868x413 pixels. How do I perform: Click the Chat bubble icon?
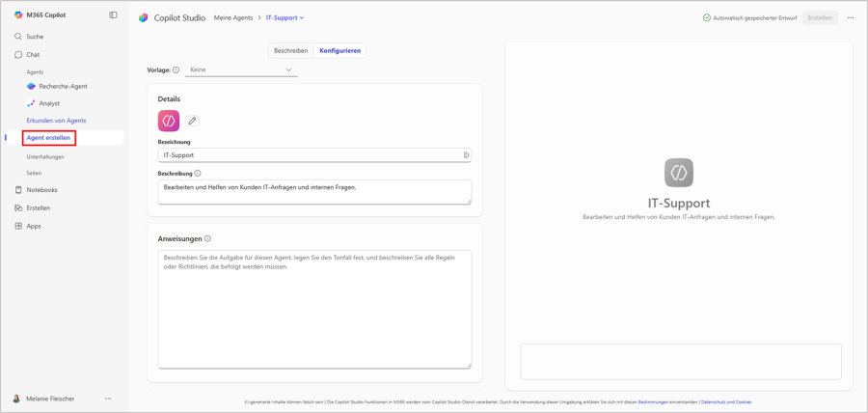[18, 55]
